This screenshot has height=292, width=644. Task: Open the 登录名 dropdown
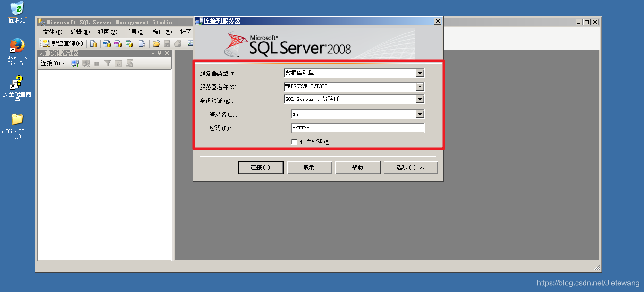[x=420, y=114]
